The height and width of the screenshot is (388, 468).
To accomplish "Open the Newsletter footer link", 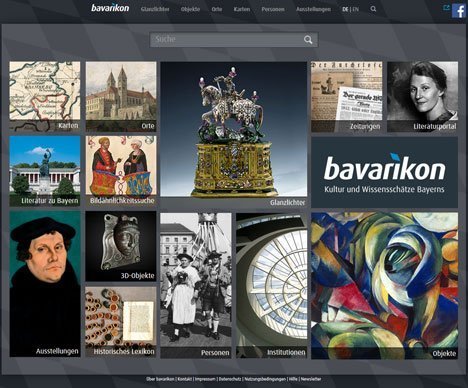I will [x=311, y=379].
